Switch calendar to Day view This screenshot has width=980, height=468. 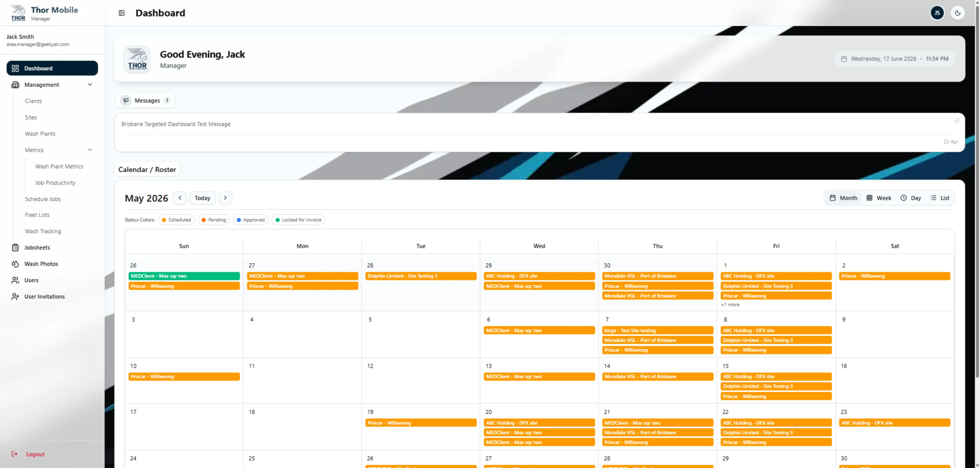click(x=911, y=198)
